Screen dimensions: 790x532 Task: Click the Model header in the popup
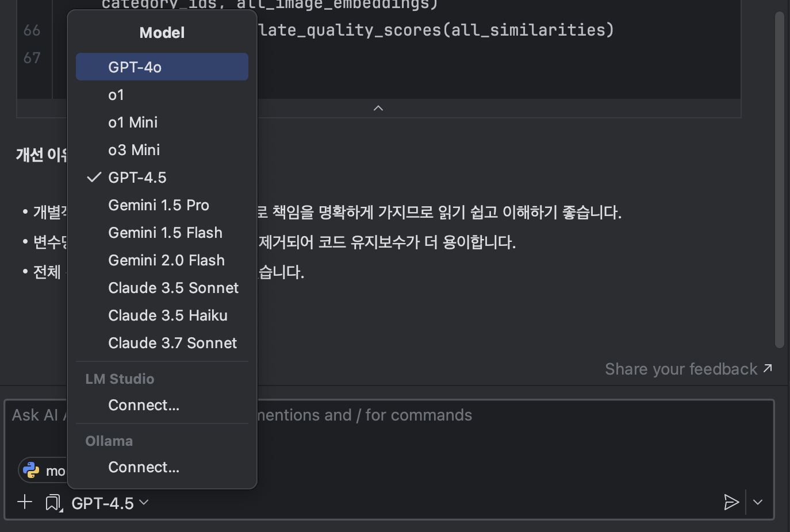tap(162, 33)
